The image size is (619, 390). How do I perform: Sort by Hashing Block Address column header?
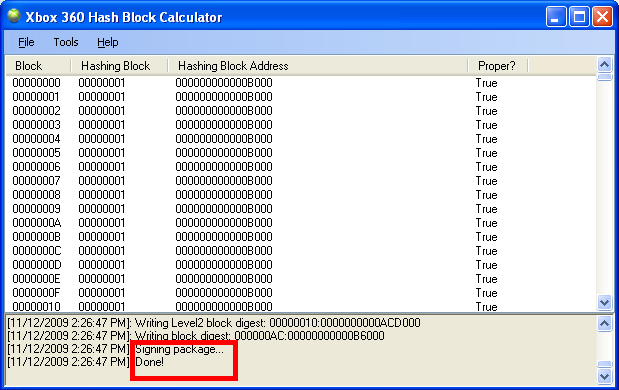coord(318,66)
